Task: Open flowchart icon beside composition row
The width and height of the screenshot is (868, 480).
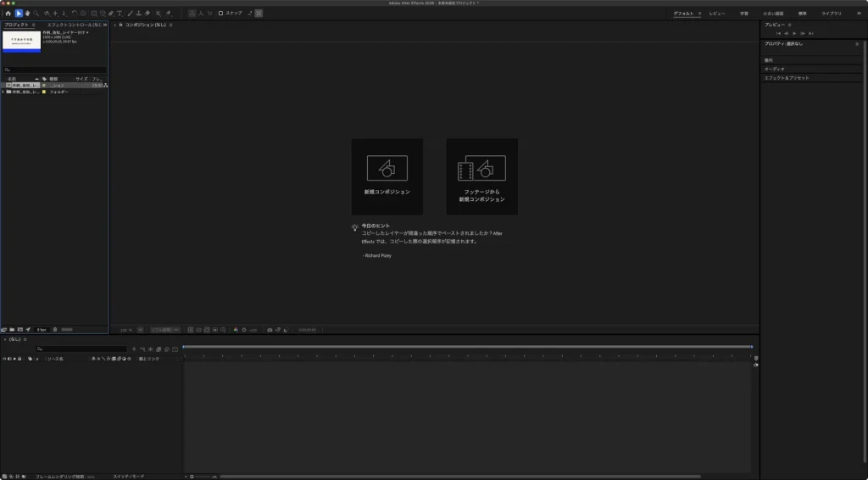Action: [105, 86]
